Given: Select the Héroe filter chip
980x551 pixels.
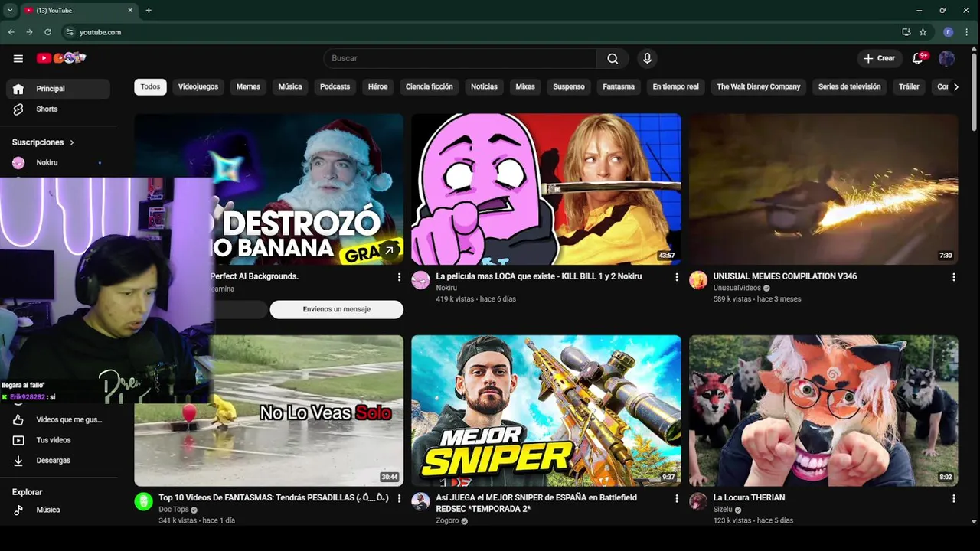Looking at the screenshot, I should (377, 86).
